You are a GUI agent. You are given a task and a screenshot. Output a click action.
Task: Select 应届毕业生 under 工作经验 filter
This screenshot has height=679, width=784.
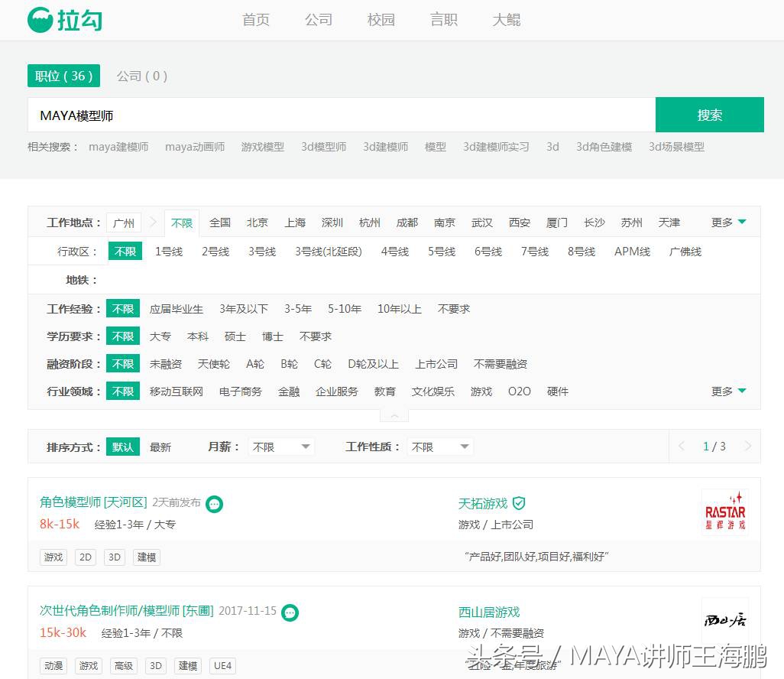[x=177, y=309]
